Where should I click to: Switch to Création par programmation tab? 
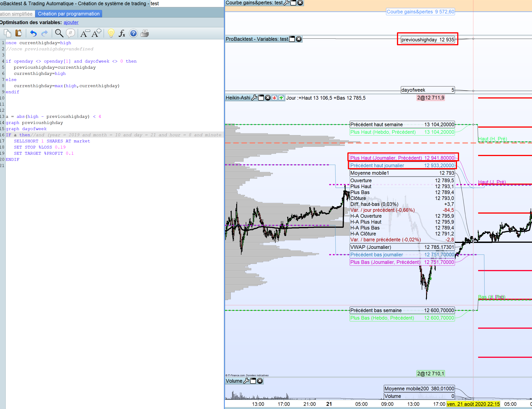[69, 14]
